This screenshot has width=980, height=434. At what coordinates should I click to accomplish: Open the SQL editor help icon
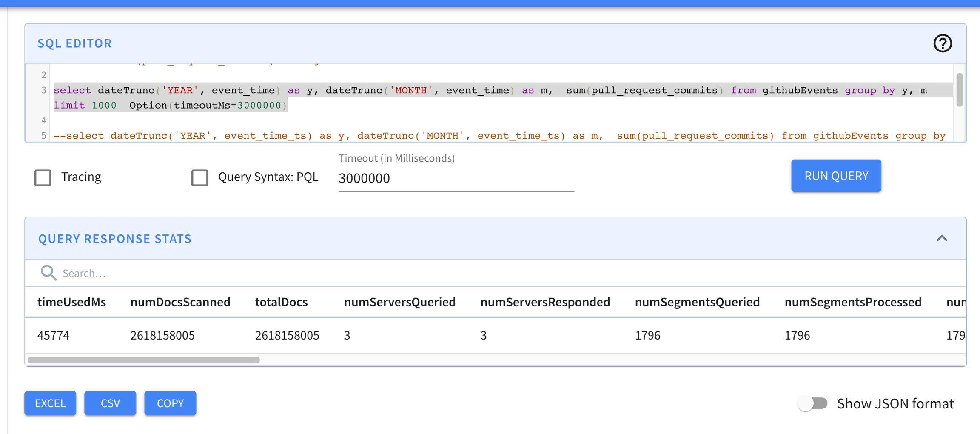coord(942,43)
